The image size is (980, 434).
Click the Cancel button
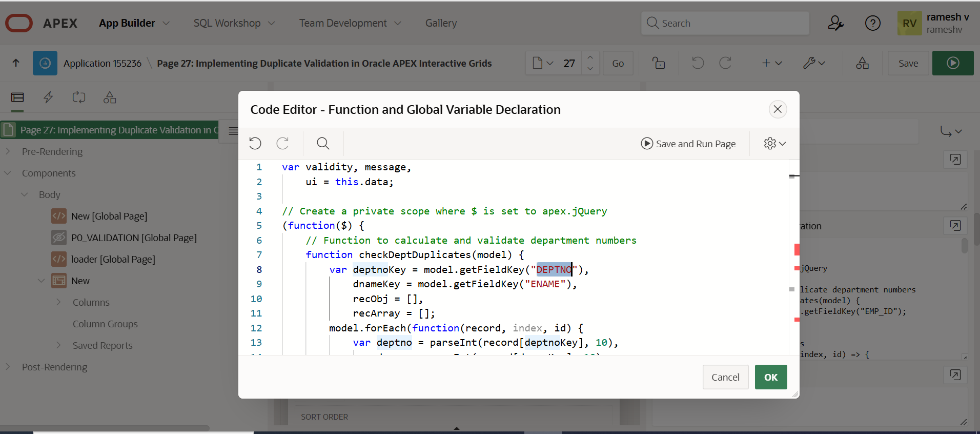[x=725, y=377]
